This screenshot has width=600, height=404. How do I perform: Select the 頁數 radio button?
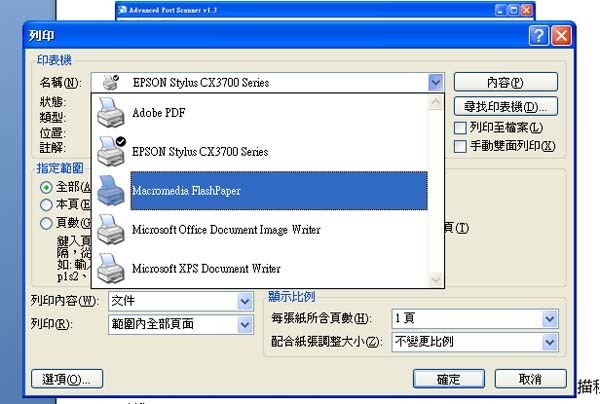pyautogui.click(x=46, y=223)
